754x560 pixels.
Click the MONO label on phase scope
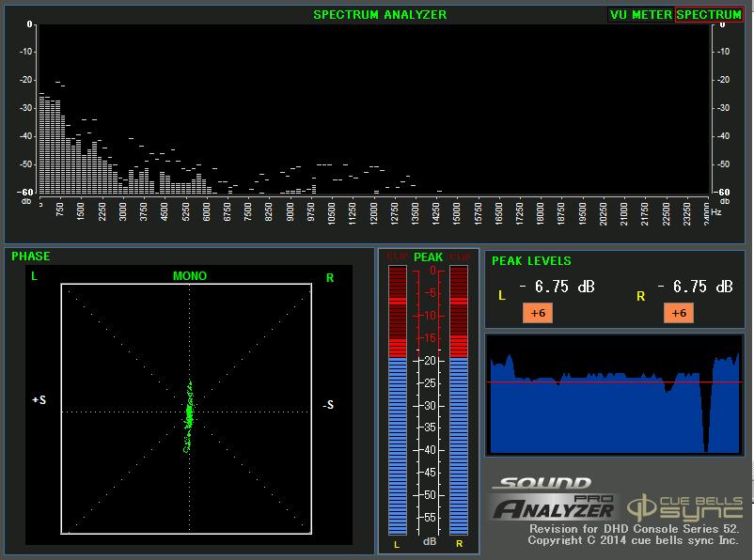(x=189, y=276)
